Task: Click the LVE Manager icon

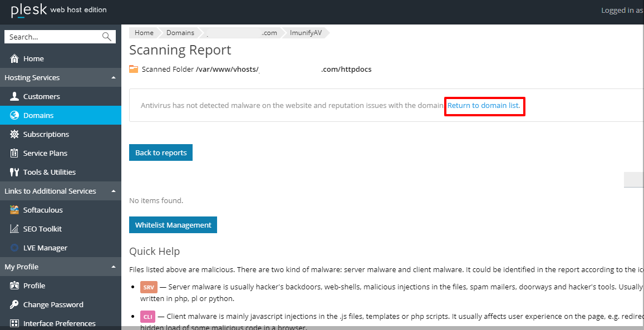Action: pyautogui.click(x=14, y=248)
